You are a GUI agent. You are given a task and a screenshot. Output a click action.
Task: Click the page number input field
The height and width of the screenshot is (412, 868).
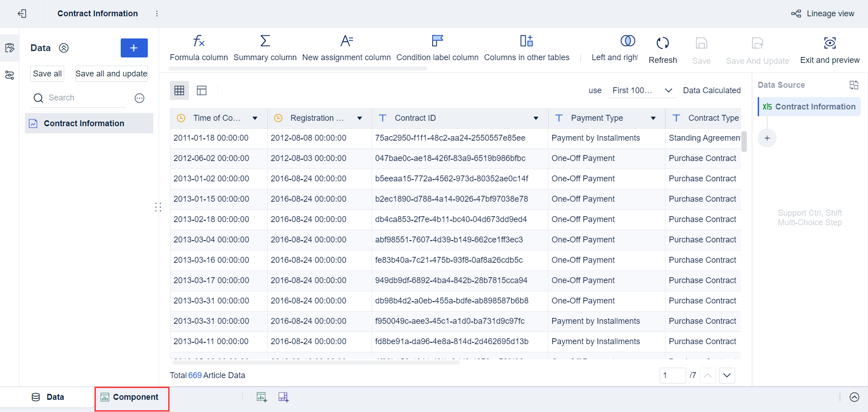pos(672,375)
